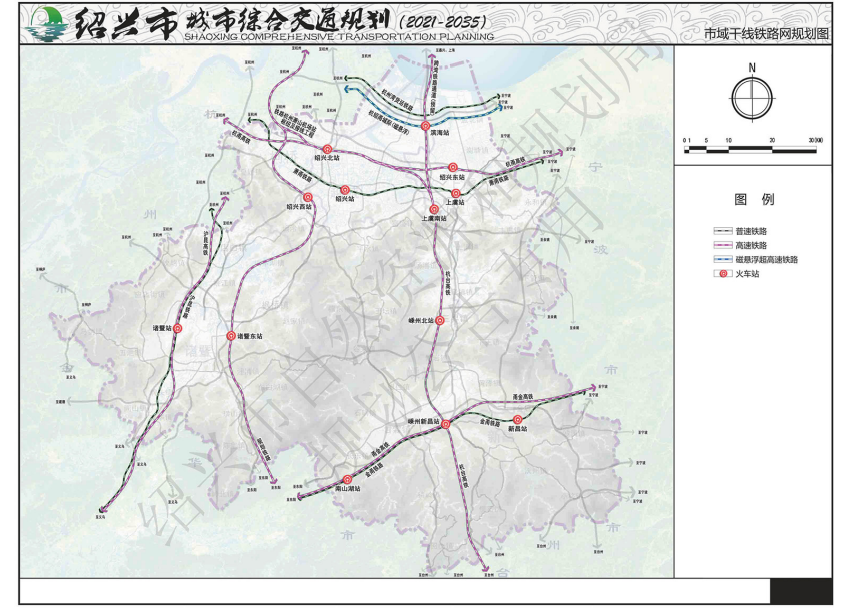Click the 绍兴东站 station marker

click(x=453, y=167)
